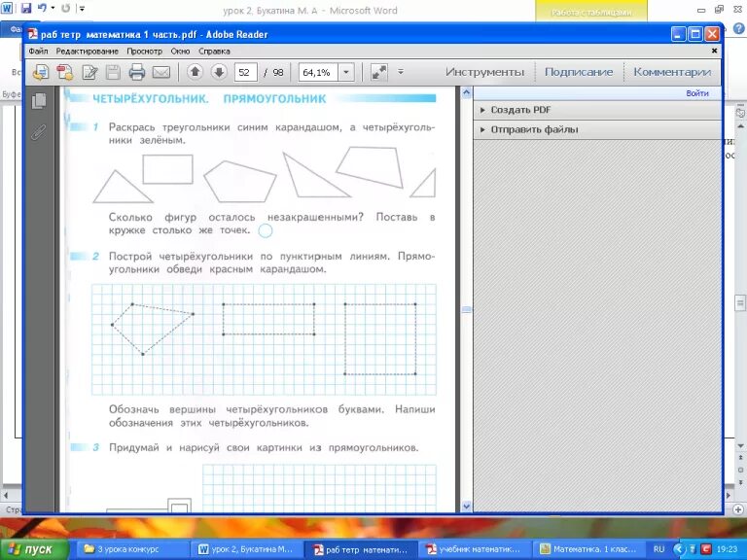Click the Save (floppy disk) icon in Adobe Reader
The width and height of the screenshot is (747, 560).
113,72
